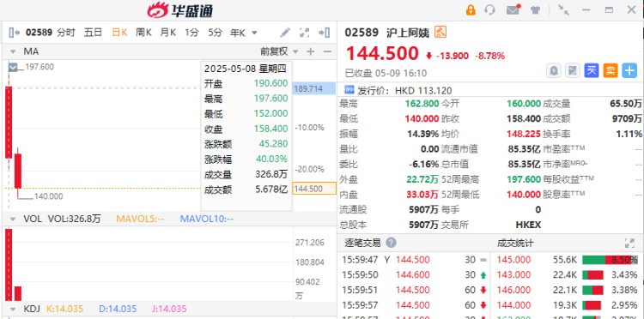Expand the VOL indicator dropdown arrow
This screenshot has height=319, width=644.
[13, 220]
